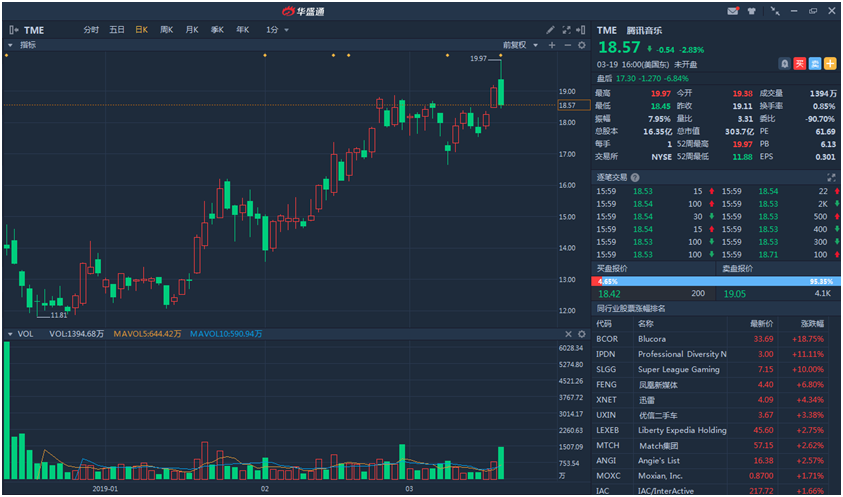Switch to 五日 five-day chart tab
The image size is (843, 497).
(117, 30)
